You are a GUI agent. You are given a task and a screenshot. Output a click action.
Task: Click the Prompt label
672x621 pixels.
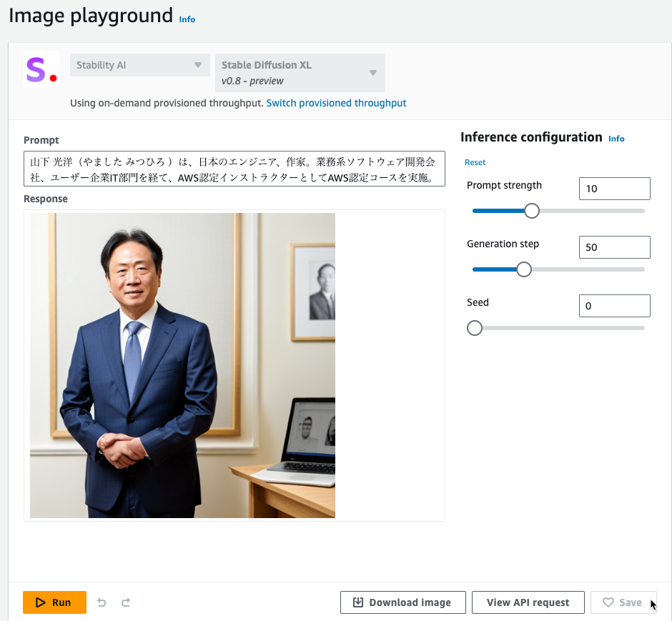coord(41,141)
